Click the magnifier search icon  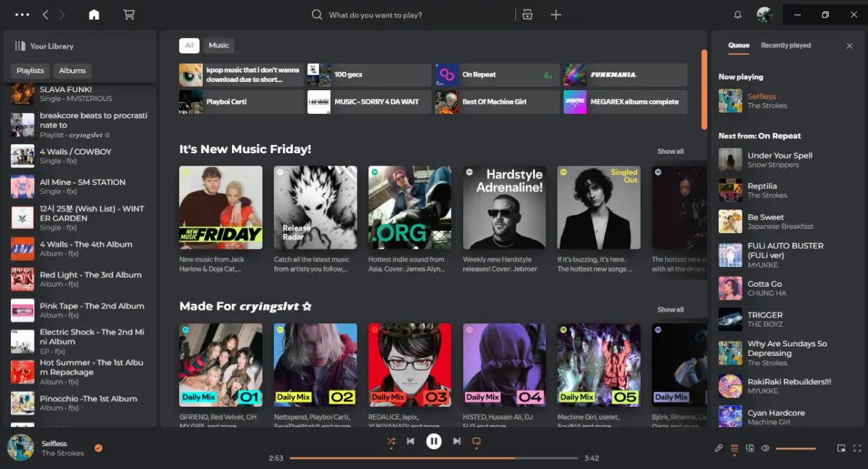tap(317, 15)
